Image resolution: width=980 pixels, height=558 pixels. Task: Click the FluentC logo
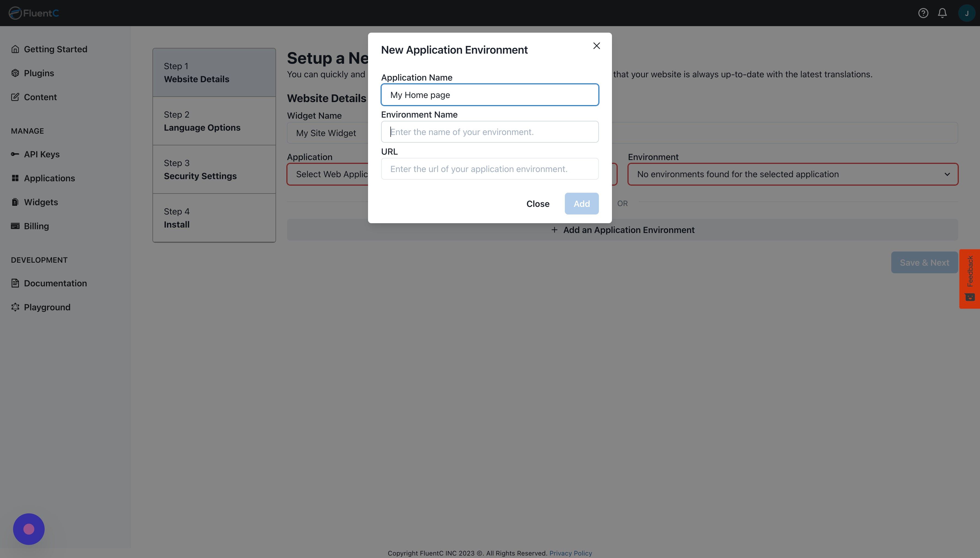pos(34,13)
